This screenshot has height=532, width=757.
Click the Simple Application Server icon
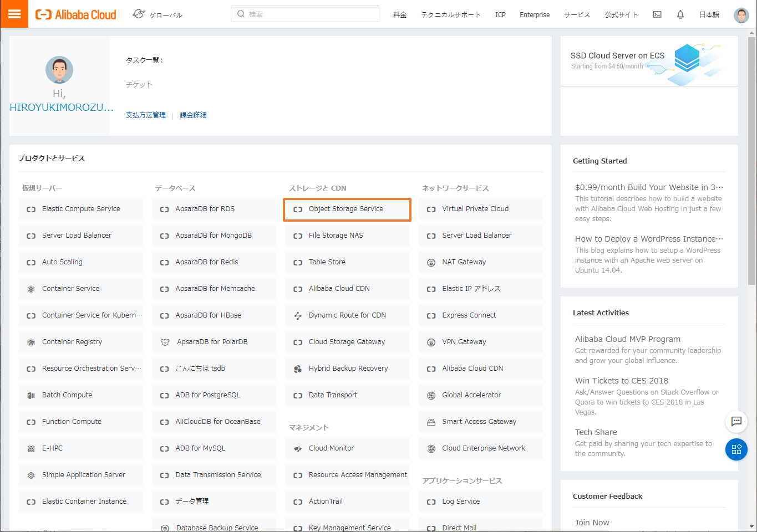31,475
